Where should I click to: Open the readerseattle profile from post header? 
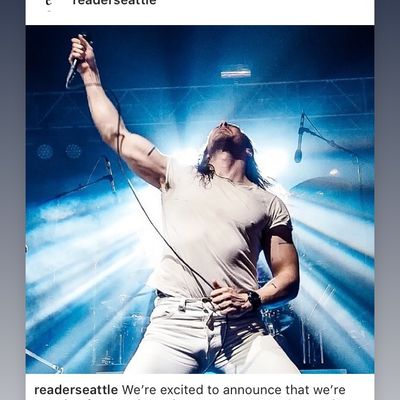pos(114,2)
